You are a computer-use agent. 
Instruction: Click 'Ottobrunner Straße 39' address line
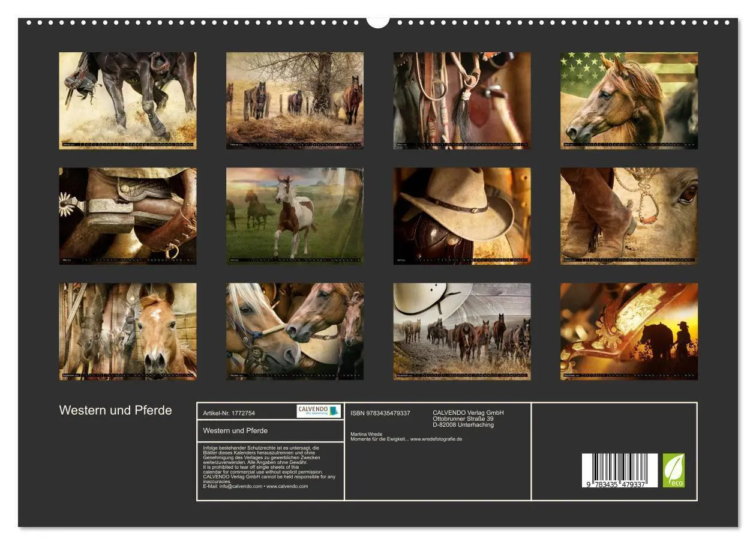(x=463, y=419)
